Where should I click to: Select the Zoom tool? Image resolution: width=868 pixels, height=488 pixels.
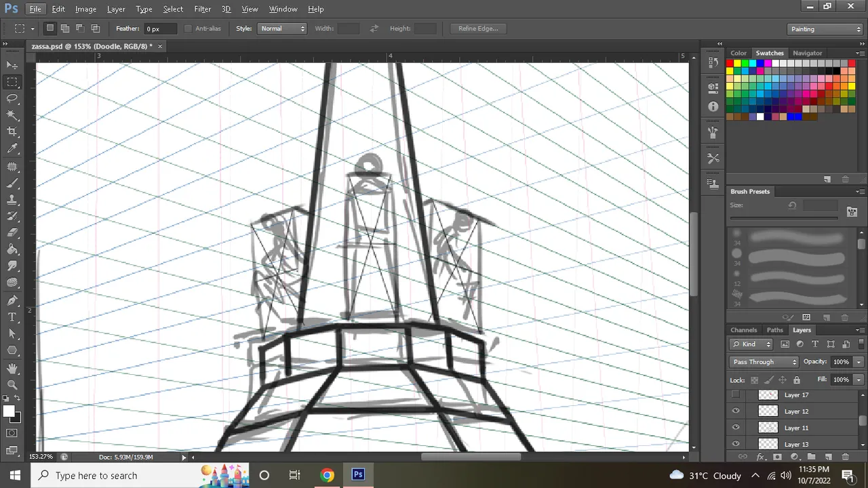[x=12, y=384]
